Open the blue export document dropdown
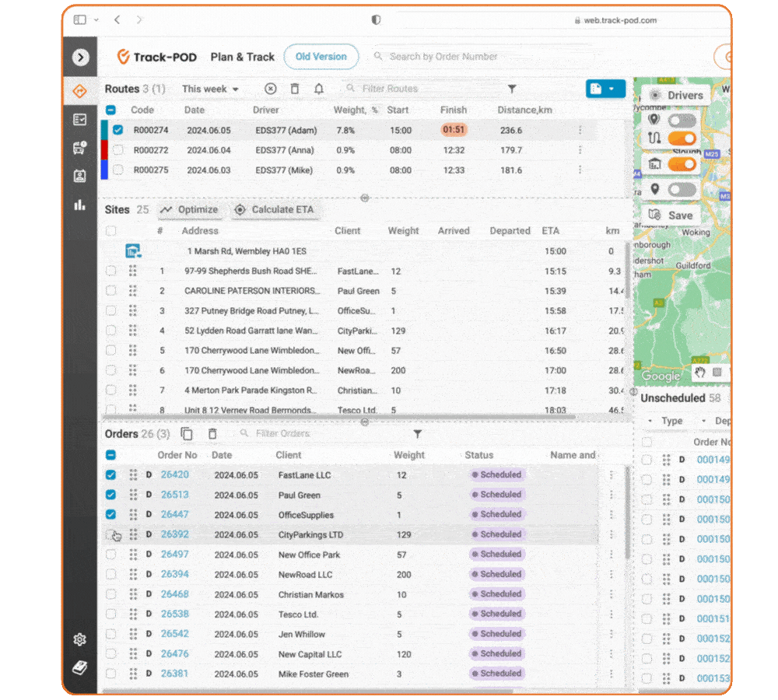Image resolution: width=778 pixels, height=700 pixels. tap(605, 89)
